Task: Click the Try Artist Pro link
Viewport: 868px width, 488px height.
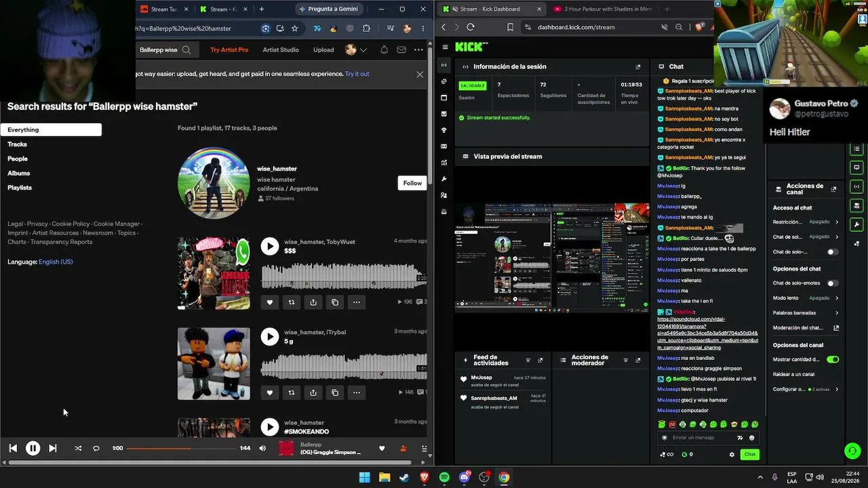Action: pos(229,49)
